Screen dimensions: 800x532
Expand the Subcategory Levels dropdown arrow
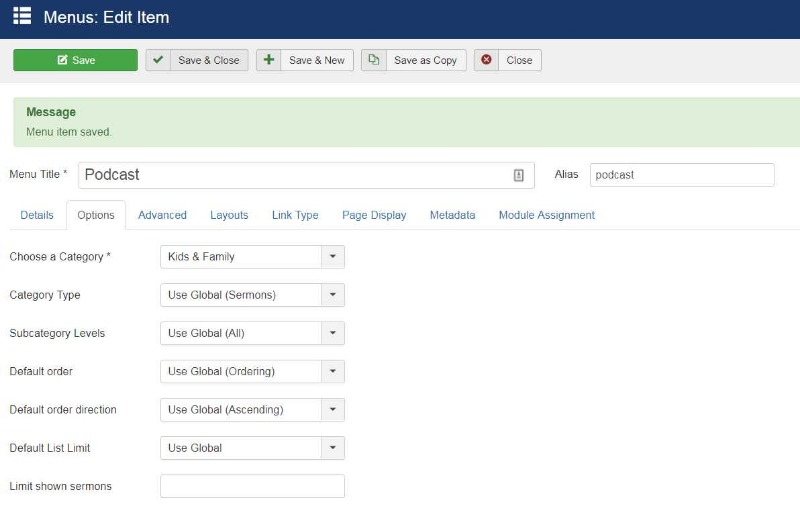point(333,333)
